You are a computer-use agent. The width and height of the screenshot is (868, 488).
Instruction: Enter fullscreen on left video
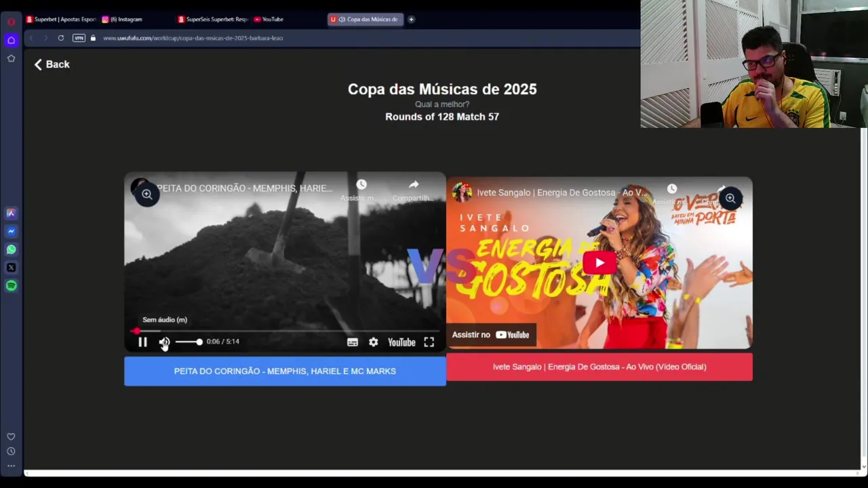click(x=429, y=342)
